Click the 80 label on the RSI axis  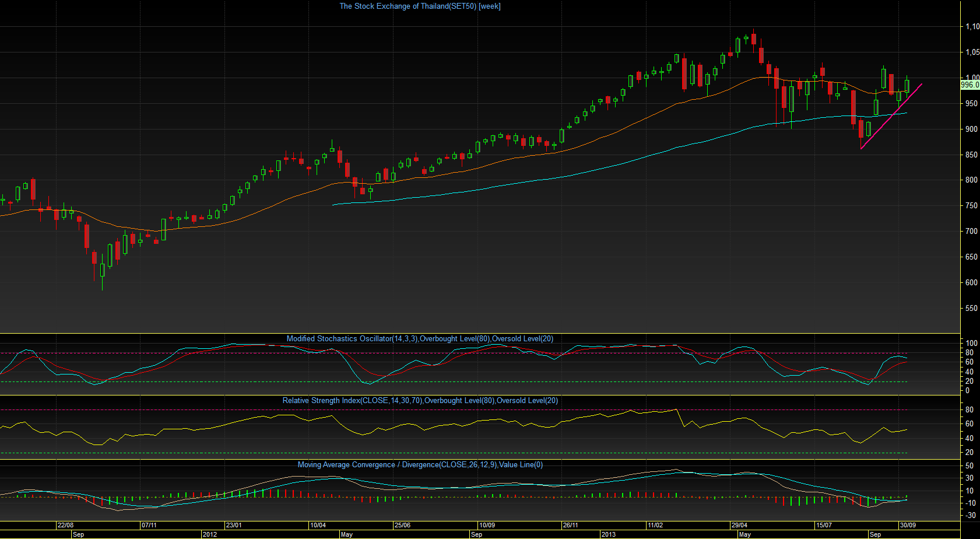click(x=969, y=410)
